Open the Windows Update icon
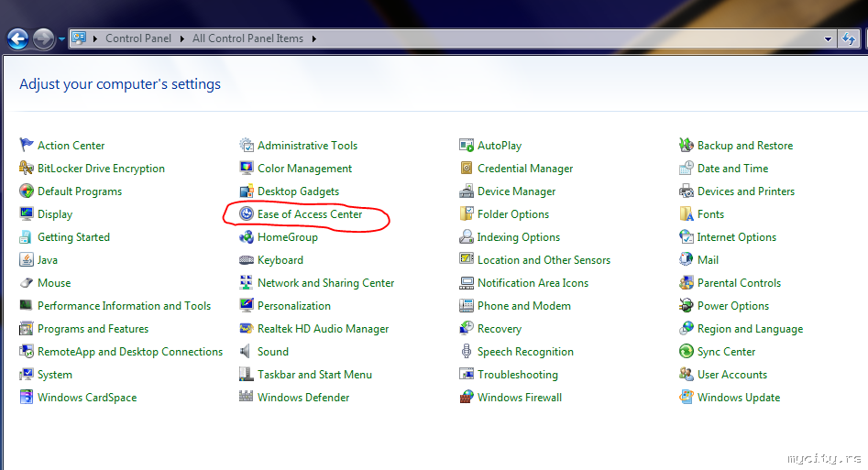Screen dimensions: 868x470 pos(687,397)
